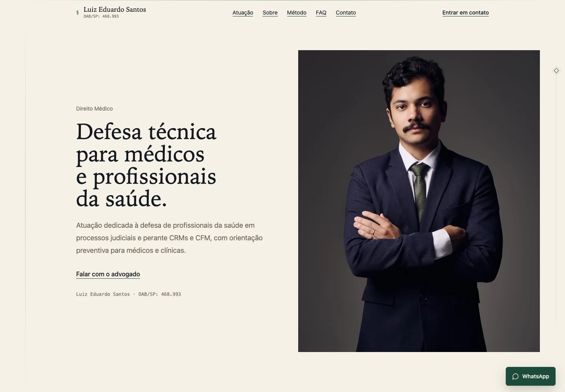Click the lawyer portrait photo
The image size is (565, 392).
click(419, 201)
